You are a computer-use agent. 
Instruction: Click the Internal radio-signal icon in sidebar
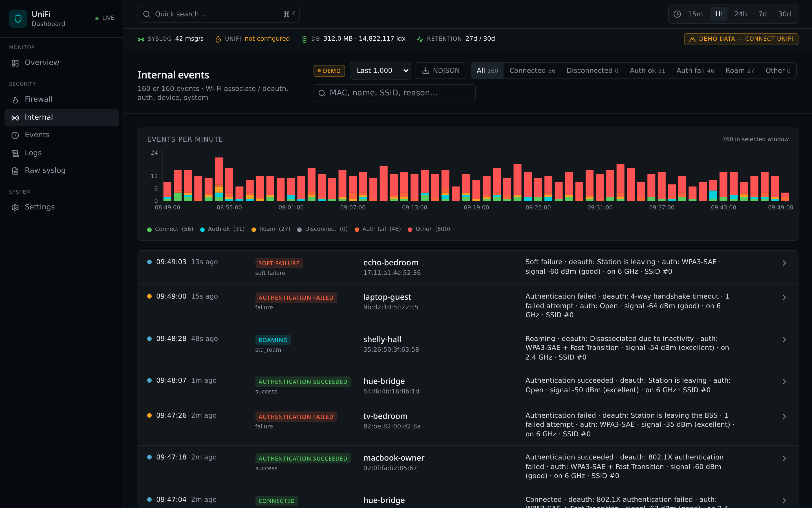[15, 118]
